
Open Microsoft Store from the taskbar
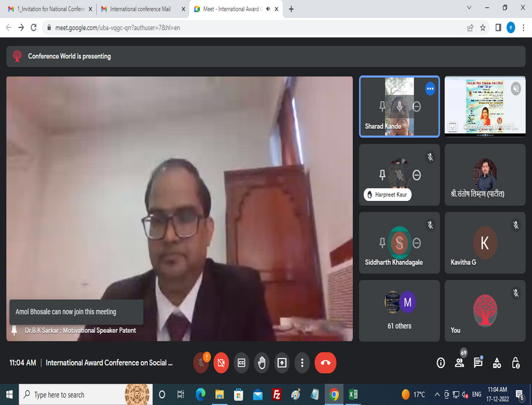[x=238, y=394]
